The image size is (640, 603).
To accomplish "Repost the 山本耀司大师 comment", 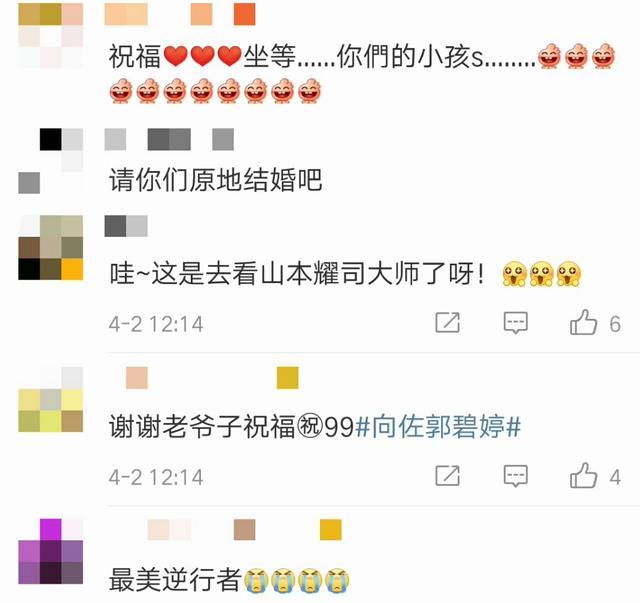I will tap(447, 323).
